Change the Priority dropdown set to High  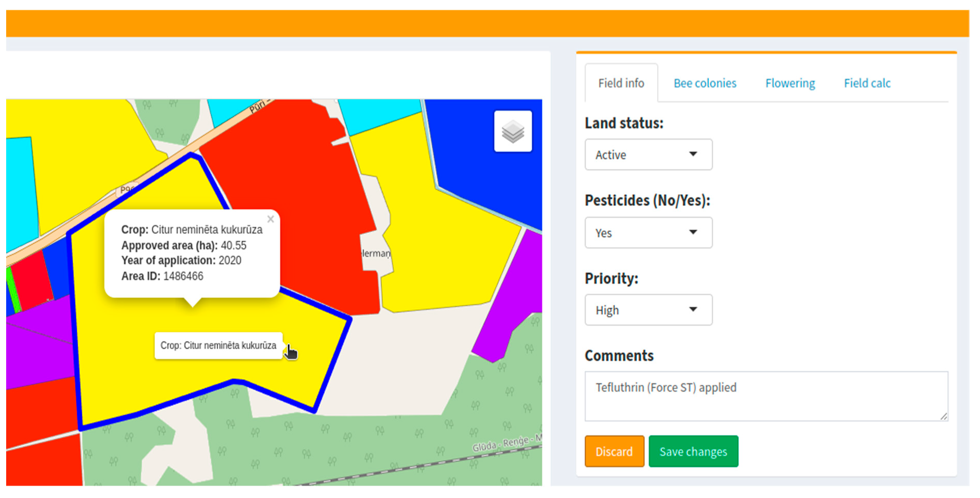coord(648,310)
